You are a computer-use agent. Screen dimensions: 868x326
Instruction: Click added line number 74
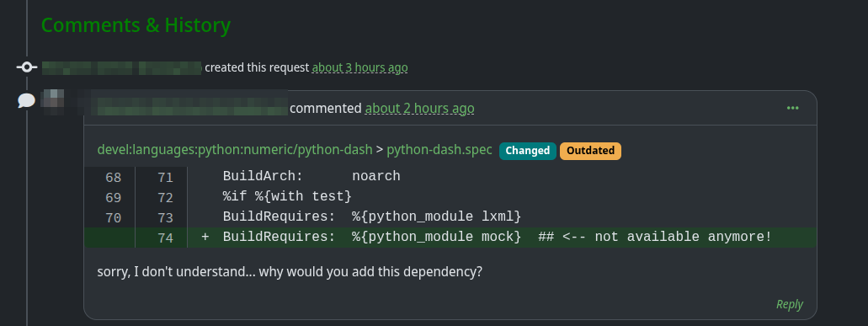pyautogui.click(x=165, y=238)
